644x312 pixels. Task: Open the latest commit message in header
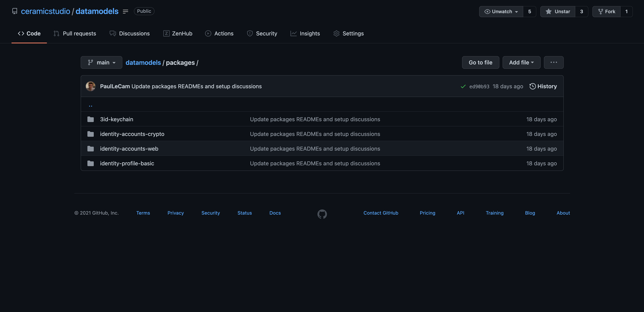tap(197, 86)
